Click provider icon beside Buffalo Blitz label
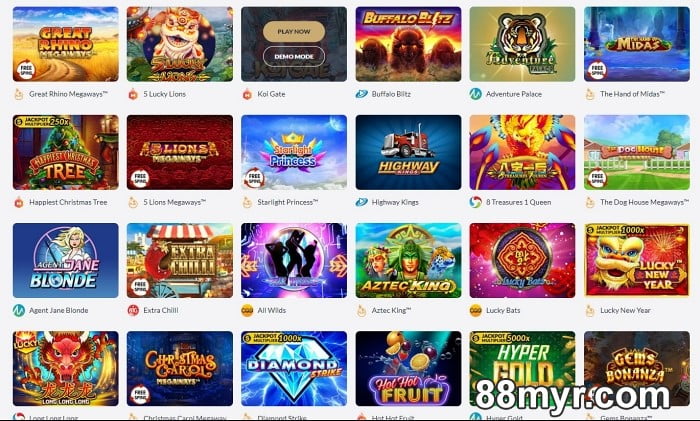The height and width of the screenshot is (421, 700). 362,94
